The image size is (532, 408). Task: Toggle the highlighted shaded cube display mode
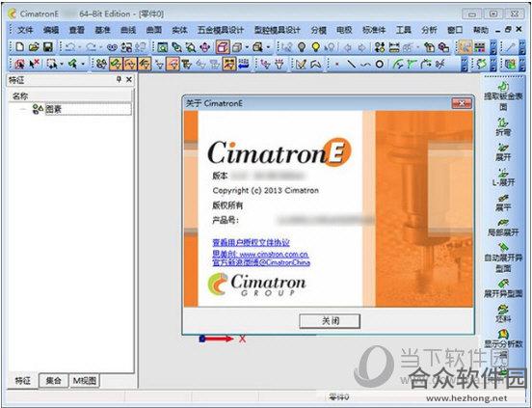[223, 47]
